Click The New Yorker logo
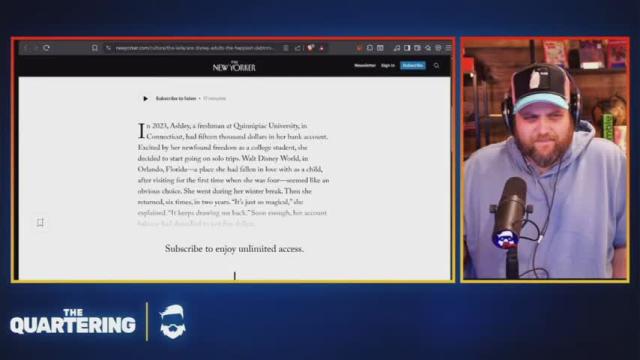Screen dimensions: 640x360 point(234,66)
